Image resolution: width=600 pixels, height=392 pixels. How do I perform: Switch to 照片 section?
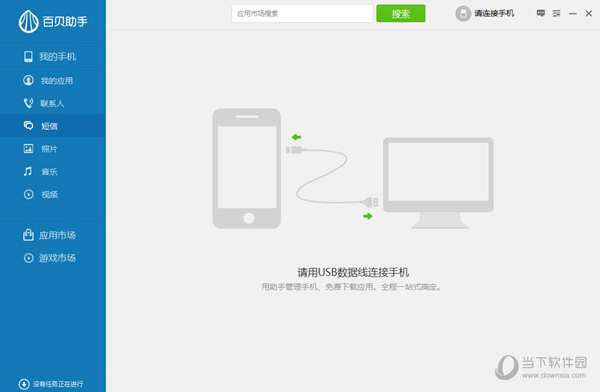(x=49, y=149)
